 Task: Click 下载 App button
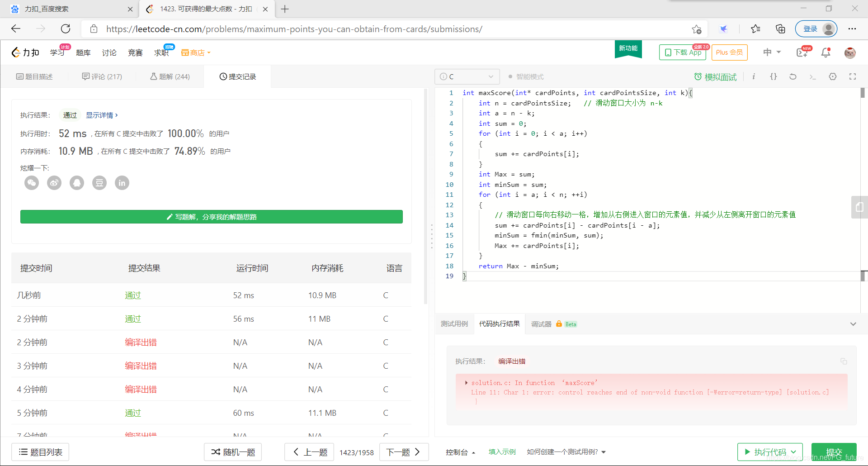point(683,52)
